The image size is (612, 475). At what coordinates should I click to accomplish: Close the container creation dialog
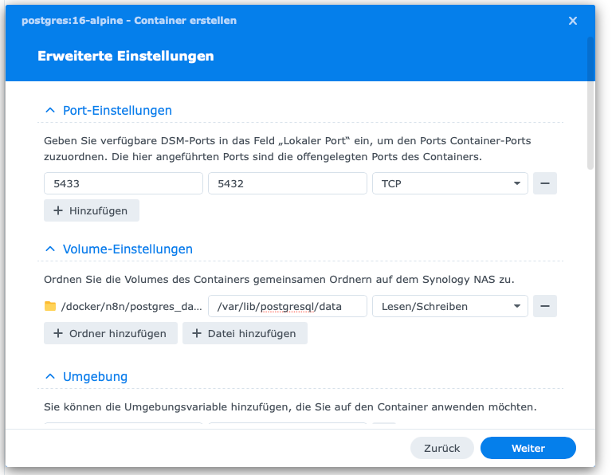click(573, 20)
